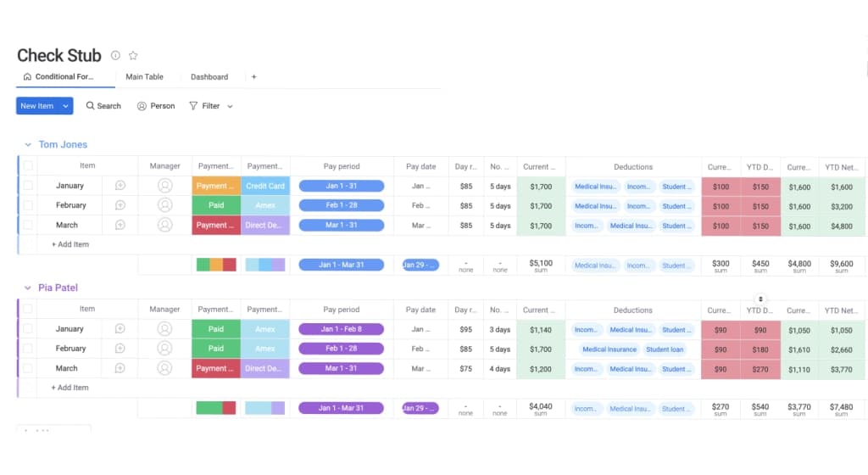Click manager avatar for Pia Patel January
The height and width of the screenshot is (475, 868).
coord(164,329)
